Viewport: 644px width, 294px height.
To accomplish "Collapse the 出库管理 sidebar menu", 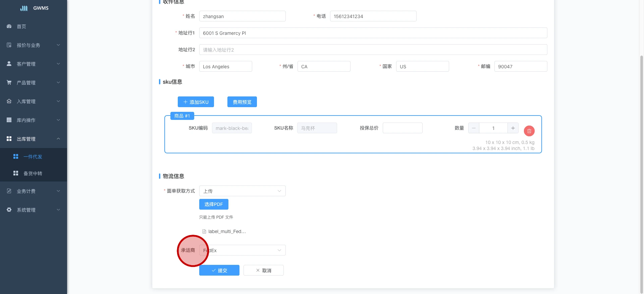I will coord(34,139).
